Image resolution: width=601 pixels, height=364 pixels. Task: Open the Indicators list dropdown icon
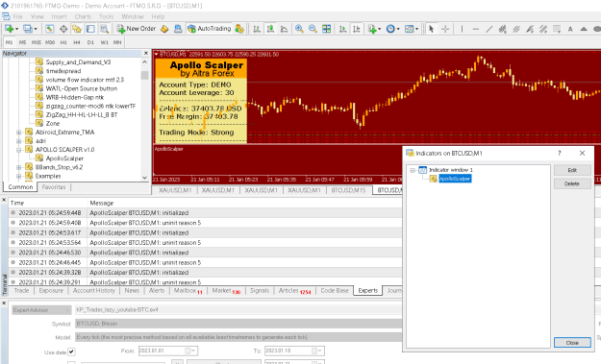click(374, 29)
